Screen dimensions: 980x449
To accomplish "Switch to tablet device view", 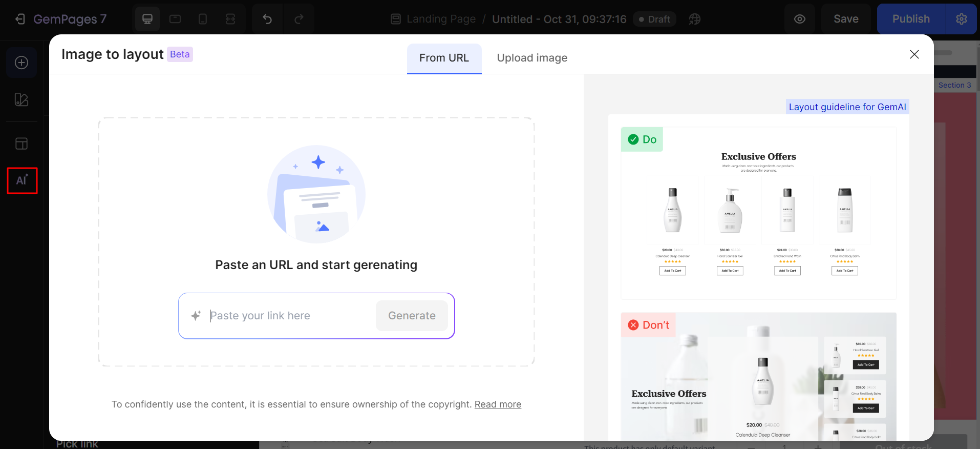I will [x=175, y=19].
